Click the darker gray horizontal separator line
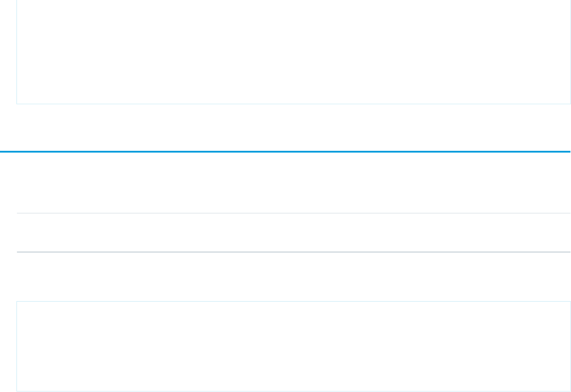Screen dimensions: 571x392 pos(293,252)
